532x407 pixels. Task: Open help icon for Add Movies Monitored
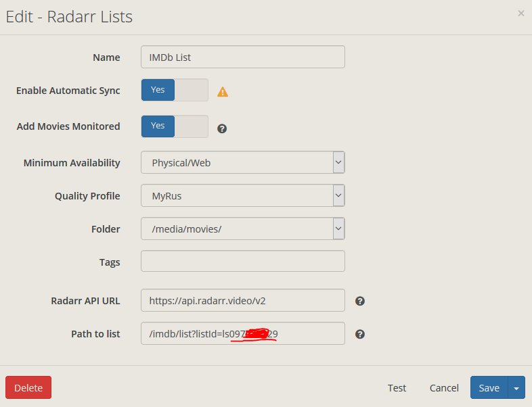(222, 128)
